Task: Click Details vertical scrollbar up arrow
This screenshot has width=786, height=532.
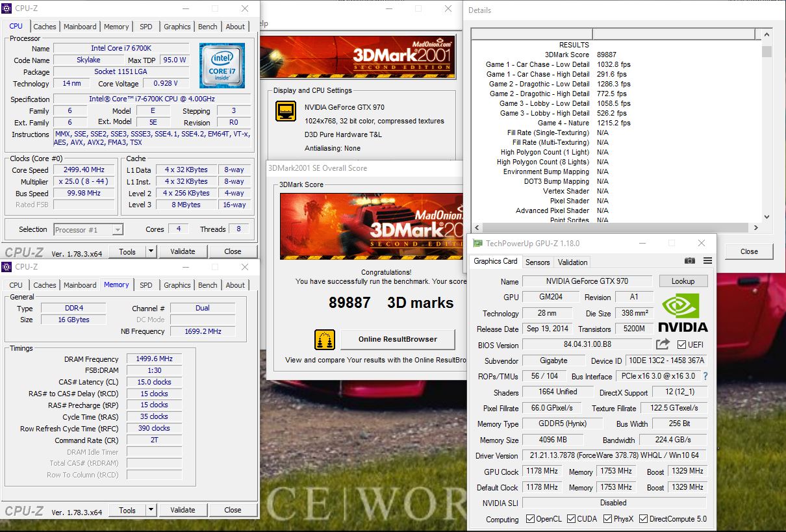Action: click(767, 34)
